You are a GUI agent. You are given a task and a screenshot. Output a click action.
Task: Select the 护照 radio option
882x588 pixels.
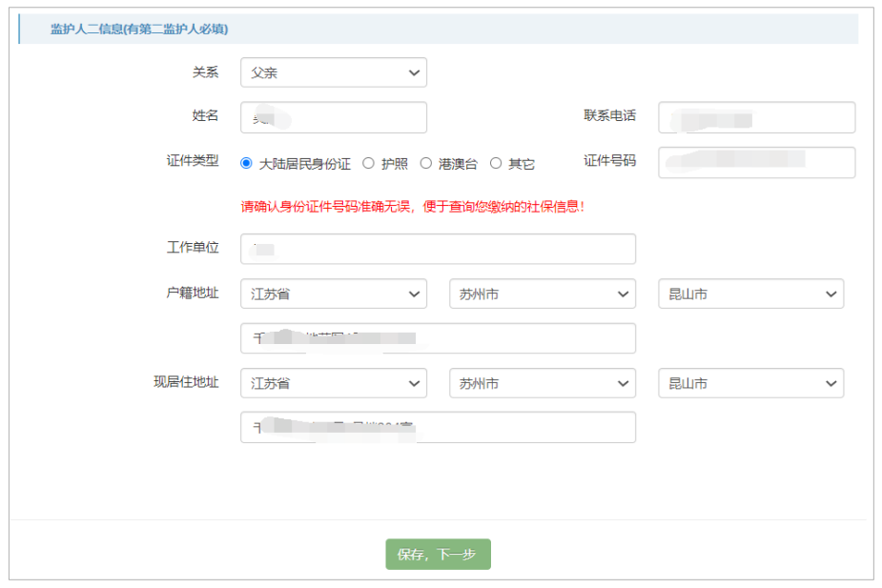369,163
